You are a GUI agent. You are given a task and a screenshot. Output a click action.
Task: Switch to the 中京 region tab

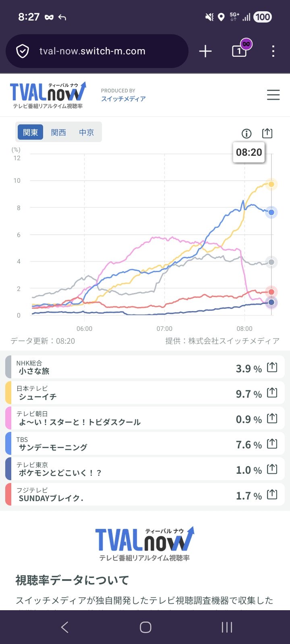pos(86,132)
